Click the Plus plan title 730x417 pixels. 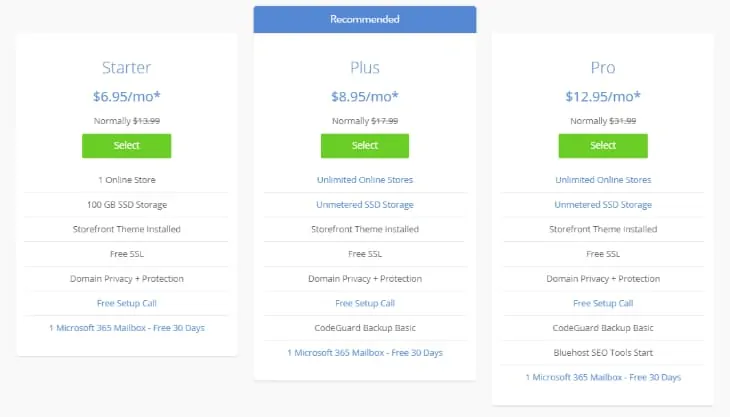[365, 68]
